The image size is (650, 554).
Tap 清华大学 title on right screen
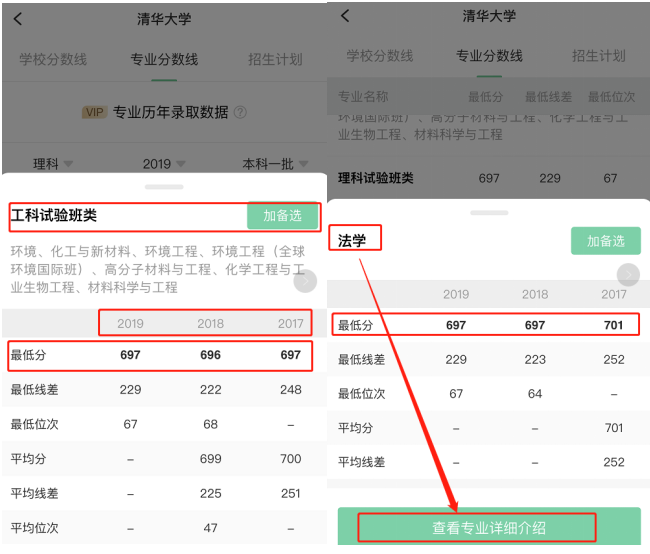[x=489, y=16]
